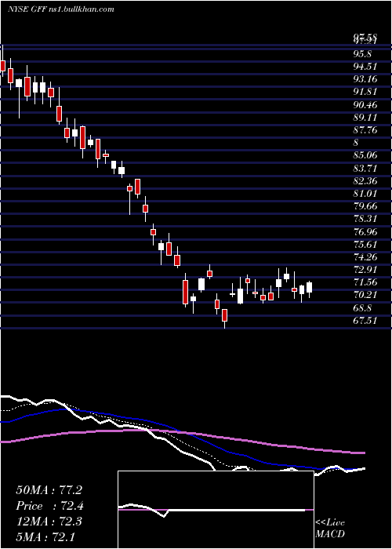Select the 81.01 price level label

[x=365, y=193]
